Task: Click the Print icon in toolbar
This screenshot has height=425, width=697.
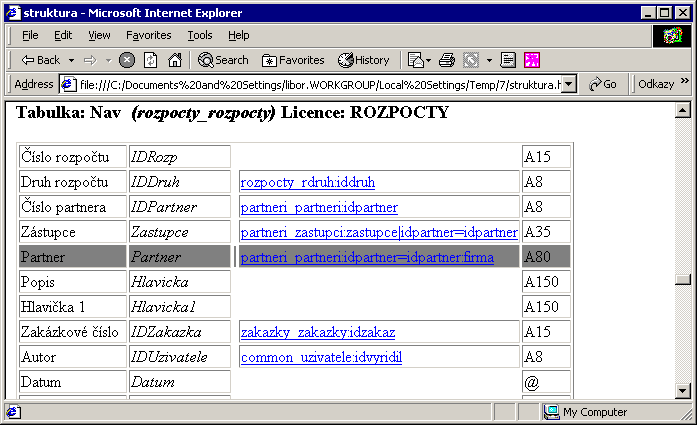Action: point(447,60)
